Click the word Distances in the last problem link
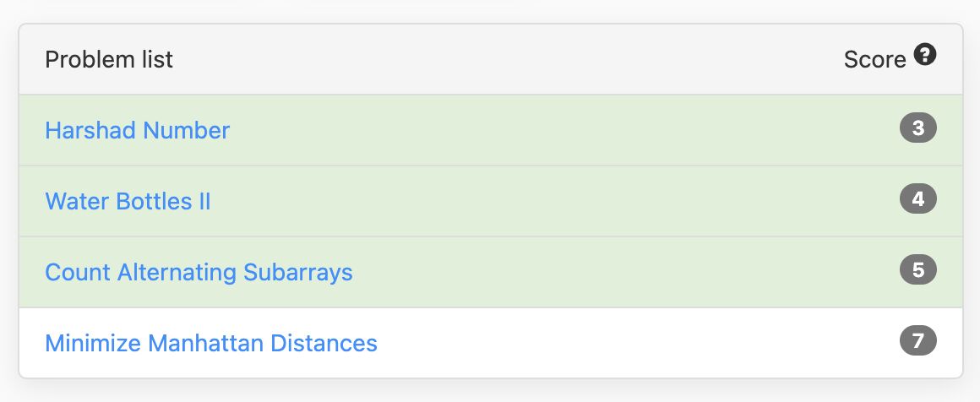 (324, 343)
